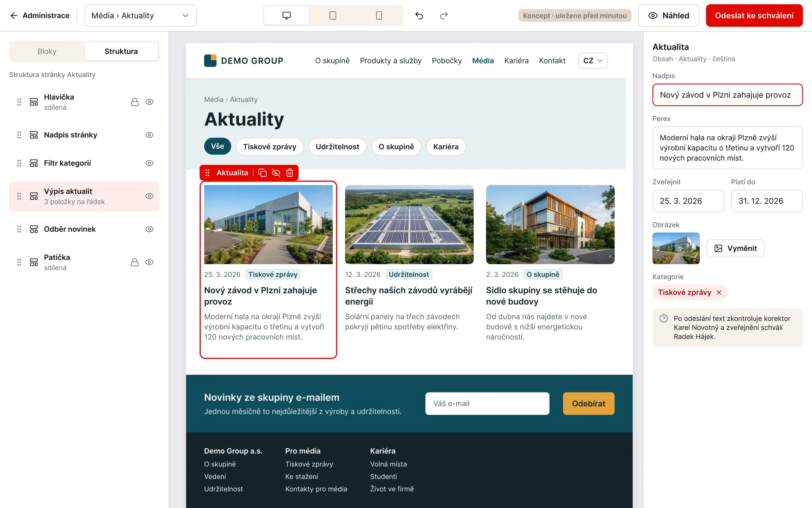Toggle visibility of Výpis aktualit section

click(149, 196)
